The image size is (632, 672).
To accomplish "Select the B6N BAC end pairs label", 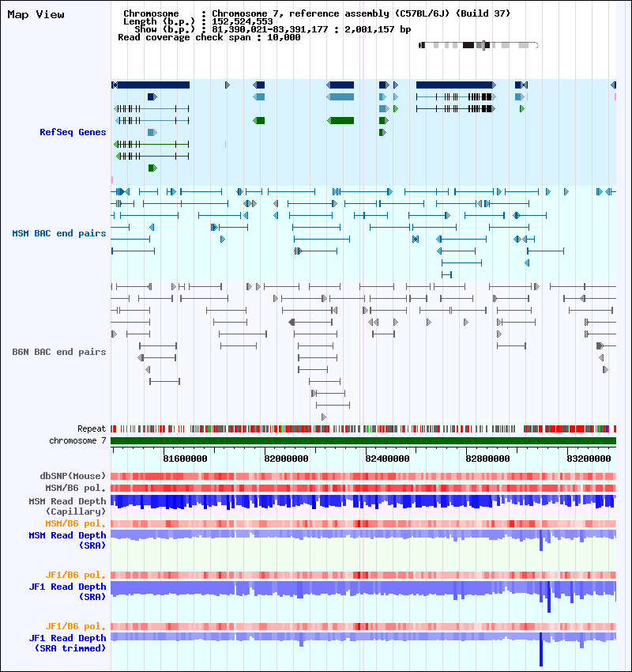I will click(x=59, y=352).
